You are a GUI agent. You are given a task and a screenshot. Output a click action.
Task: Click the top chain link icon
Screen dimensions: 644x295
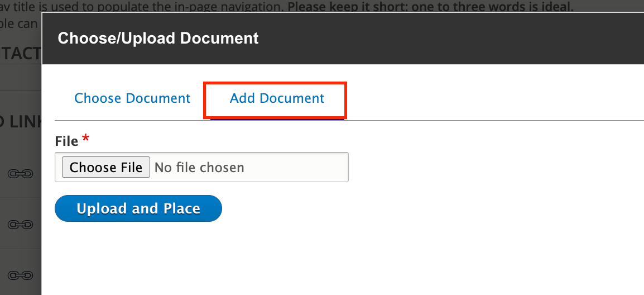(x=20, y=174)
